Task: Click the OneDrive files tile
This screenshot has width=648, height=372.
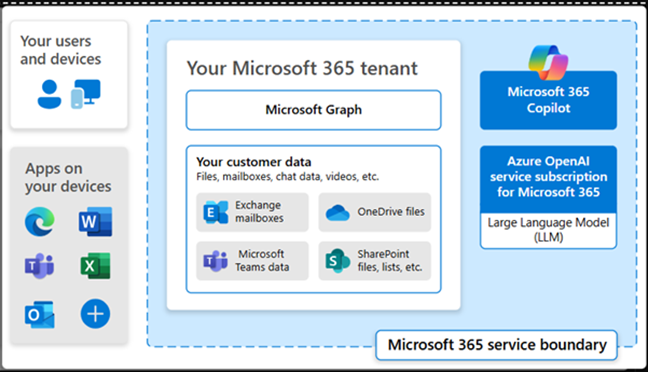Action: [x=375, y=212]
